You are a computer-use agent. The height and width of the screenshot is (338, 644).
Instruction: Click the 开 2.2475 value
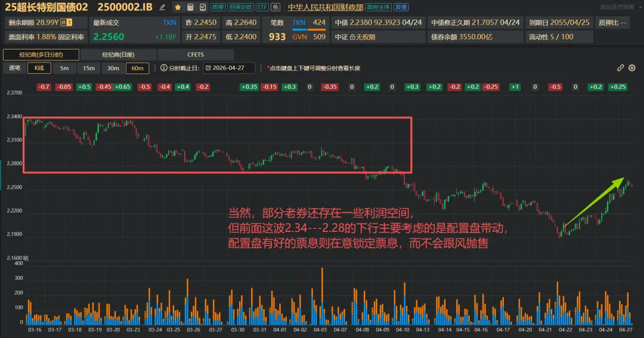point(201,37)
